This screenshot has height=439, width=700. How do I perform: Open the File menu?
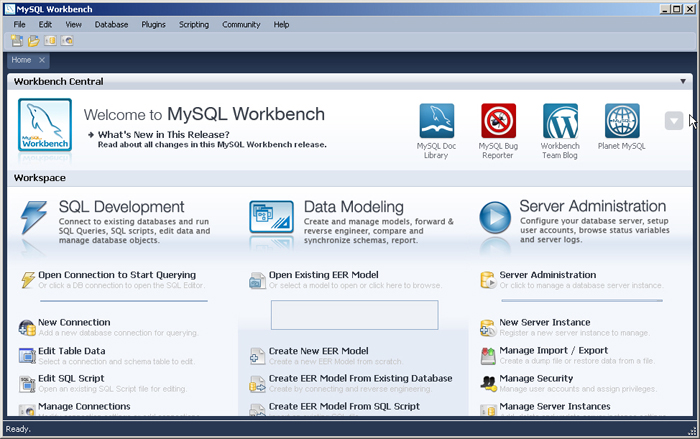tap(19, 25)
